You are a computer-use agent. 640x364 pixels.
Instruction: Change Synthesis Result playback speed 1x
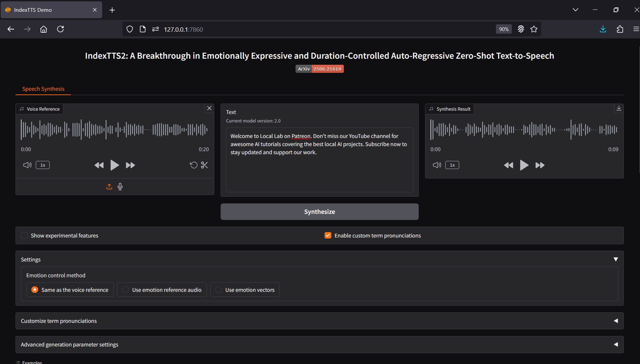click(452, 165)
